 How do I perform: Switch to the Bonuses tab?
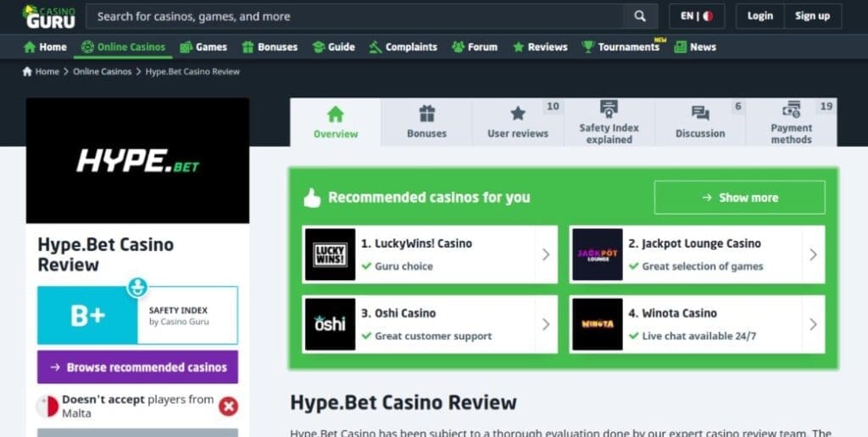coord(426,122)
